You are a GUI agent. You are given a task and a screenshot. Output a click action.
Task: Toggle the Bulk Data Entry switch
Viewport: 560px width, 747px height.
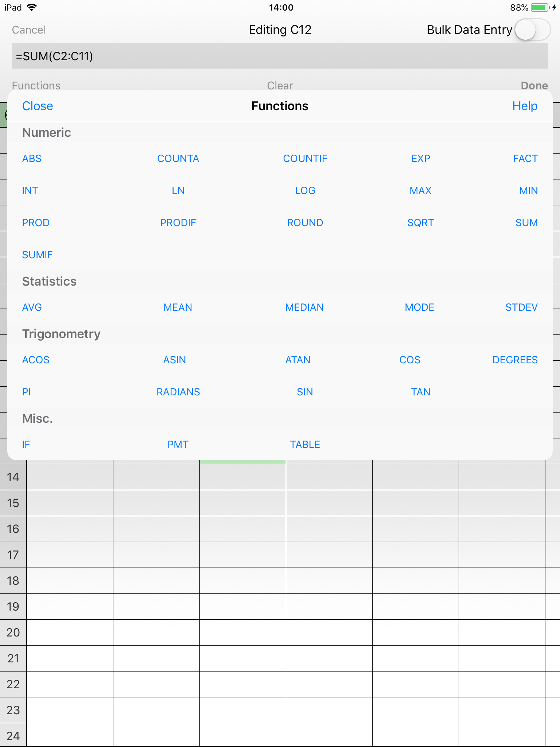click(x=532, y=30)
